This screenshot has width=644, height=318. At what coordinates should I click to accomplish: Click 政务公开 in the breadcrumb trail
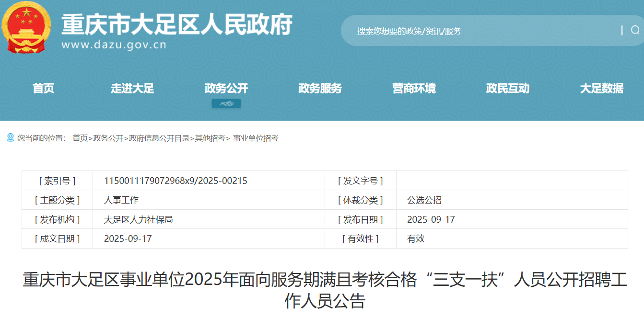(108, 138)
